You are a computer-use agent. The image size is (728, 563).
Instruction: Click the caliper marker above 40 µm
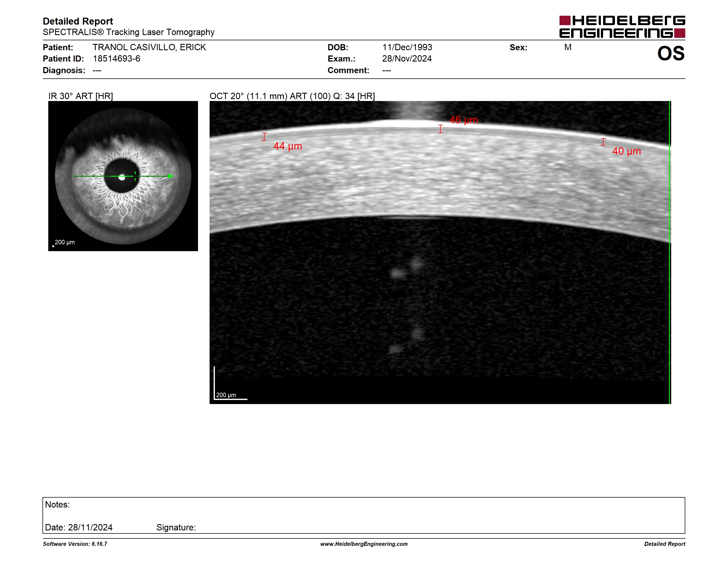tap(603, 142)
